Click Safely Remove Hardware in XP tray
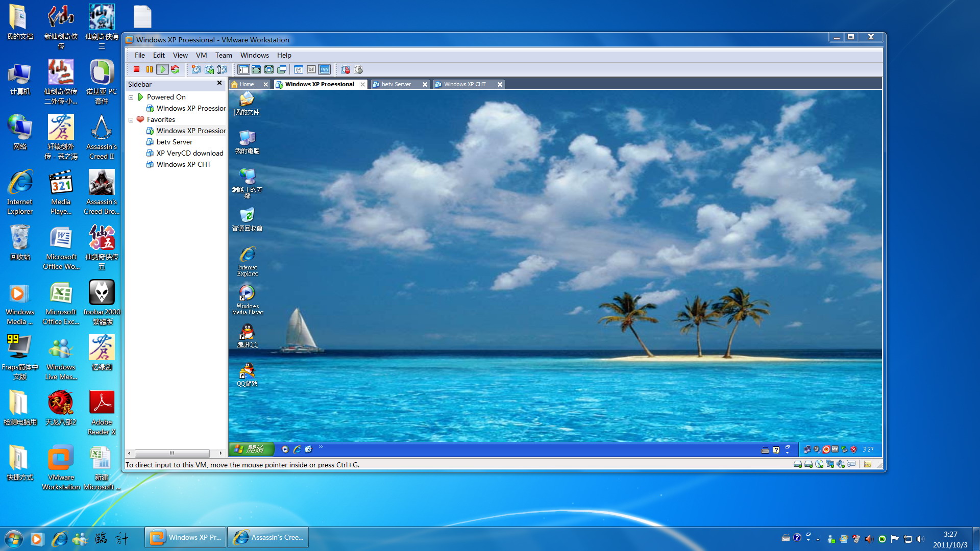The height and width of the screenshot is (551, 980). pos(844,449)
